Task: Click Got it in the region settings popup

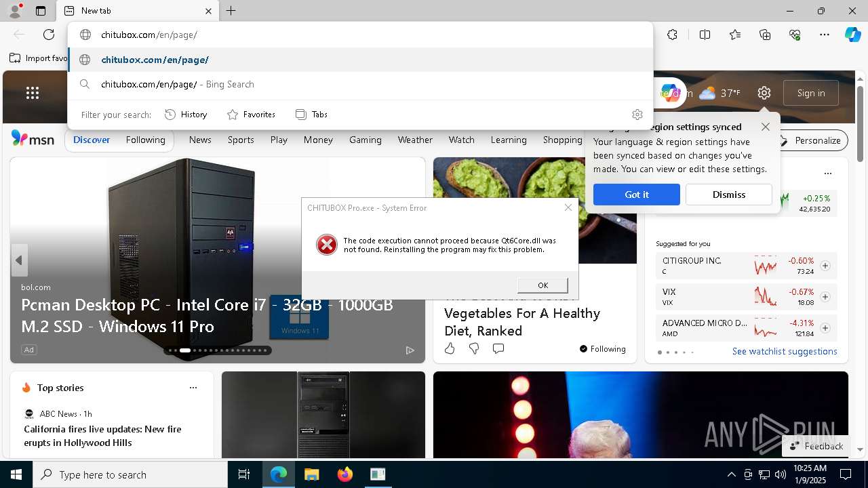Action: coord(636,195)
